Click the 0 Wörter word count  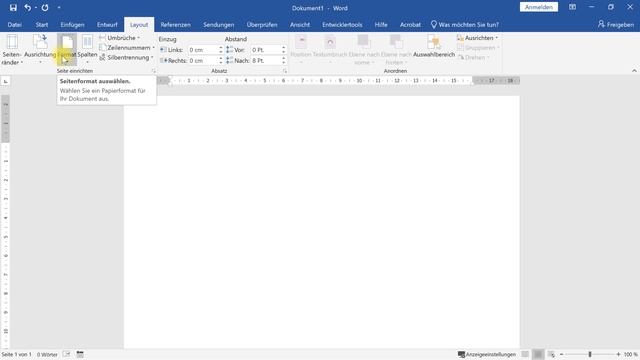[47, 354]
